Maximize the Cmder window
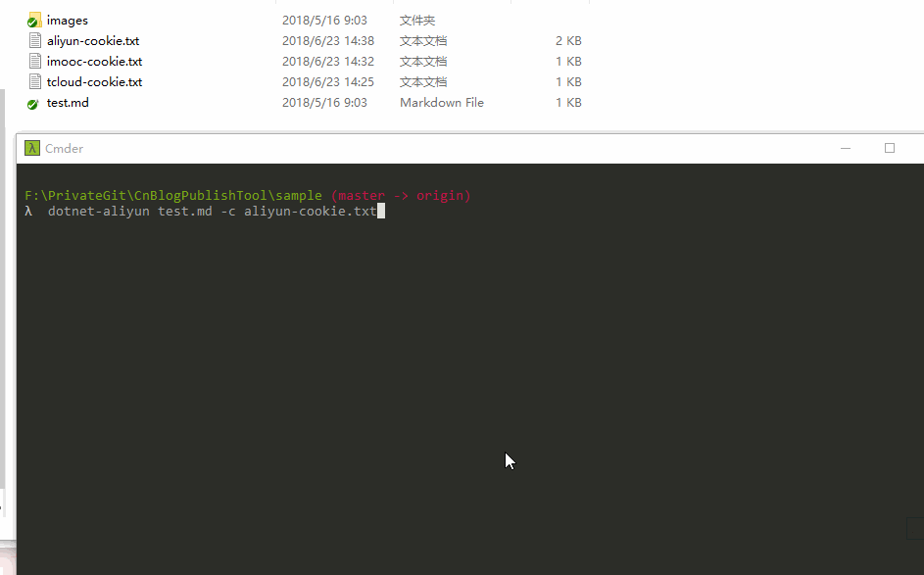Viewport: 924px width, 575px height. 890,148
